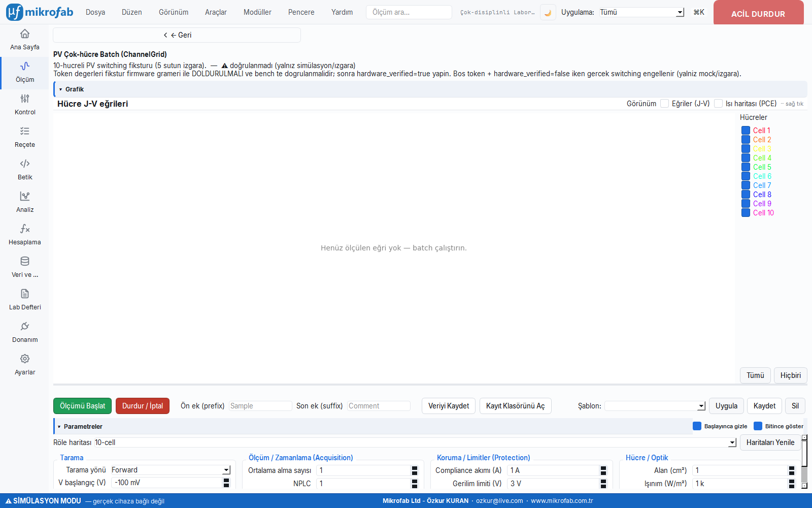Screen dimensions: 812x508
Task: Adjust V başlangıç stepper arrows
Action: tap(226, 483)
